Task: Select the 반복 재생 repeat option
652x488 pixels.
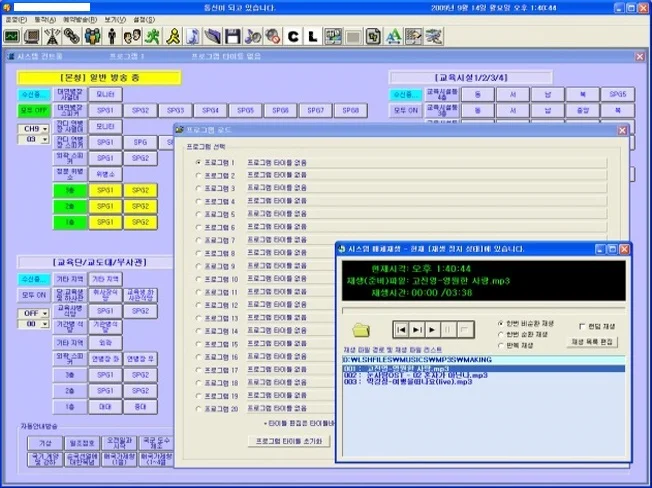Action: (x=500, y=345)
